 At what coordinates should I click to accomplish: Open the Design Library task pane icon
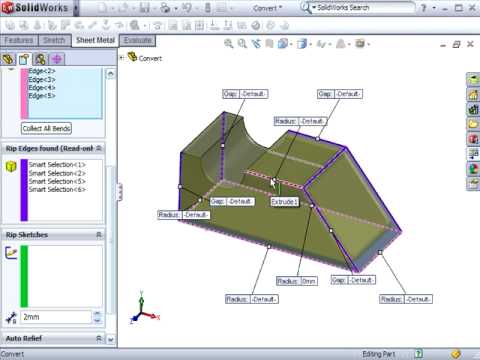coord(473,109)
